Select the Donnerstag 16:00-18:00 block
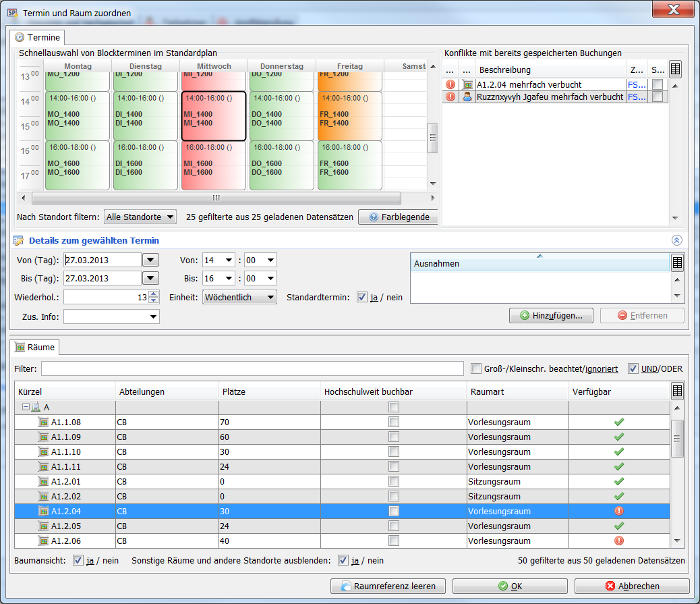700x604 pixels. pos(281,165)
